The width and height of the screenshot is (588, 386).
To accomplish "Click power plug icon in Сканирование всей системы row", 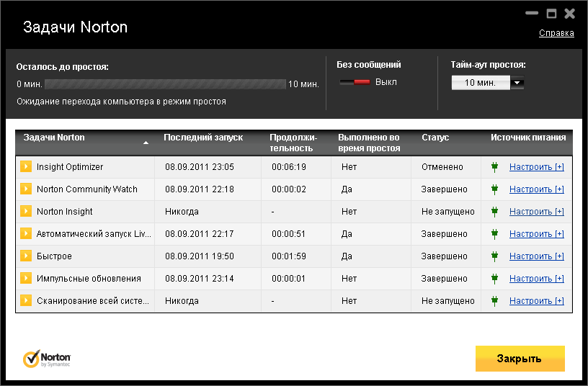I will click(x=494, y=301).
